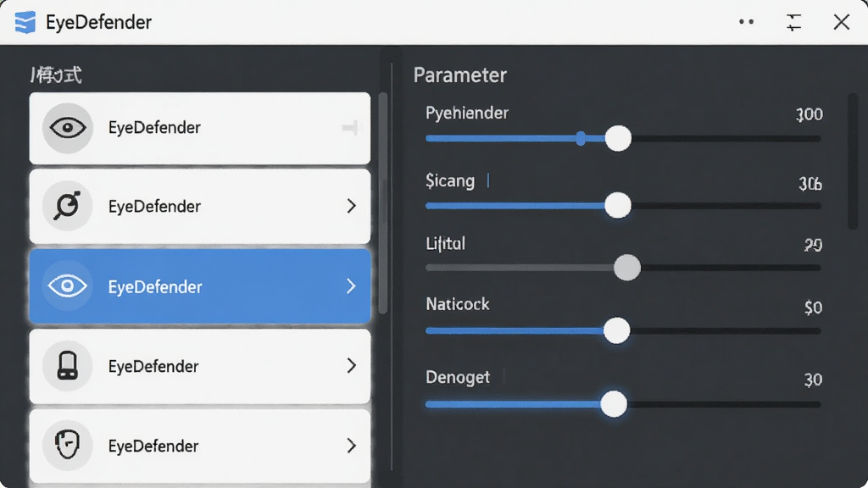Image resolution: width=868 pixels, height=488 pixels.
Task: Click the EyeDefender title text in the title bar
Action: click(x=98, y=22)
